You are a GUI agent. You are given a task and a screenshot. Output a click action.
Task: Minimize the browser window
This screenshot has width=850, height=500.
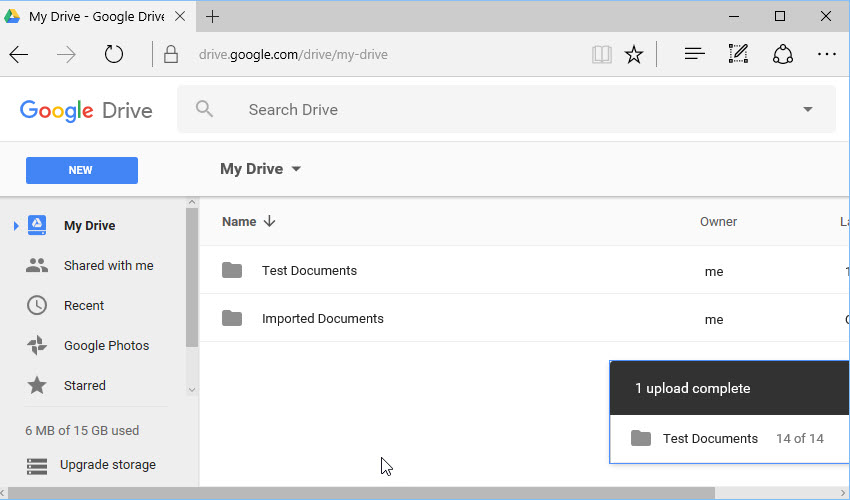734,16
